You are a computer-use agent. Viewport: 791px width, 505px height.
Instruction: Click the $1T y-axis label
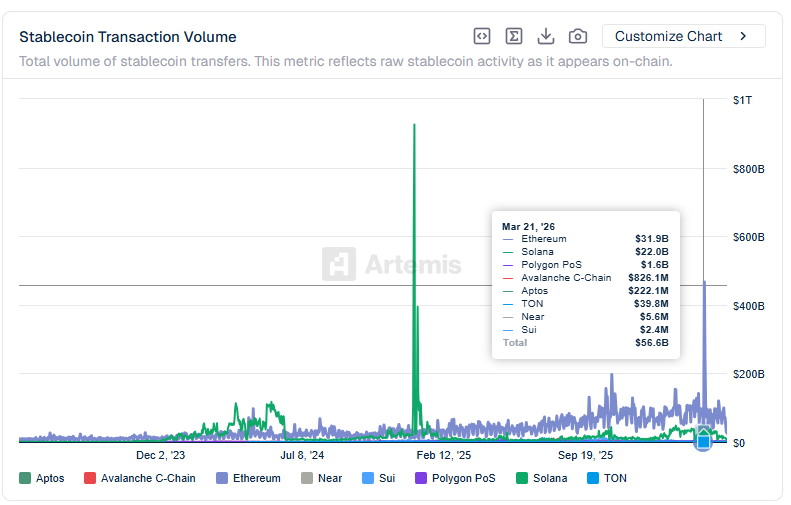742,100
